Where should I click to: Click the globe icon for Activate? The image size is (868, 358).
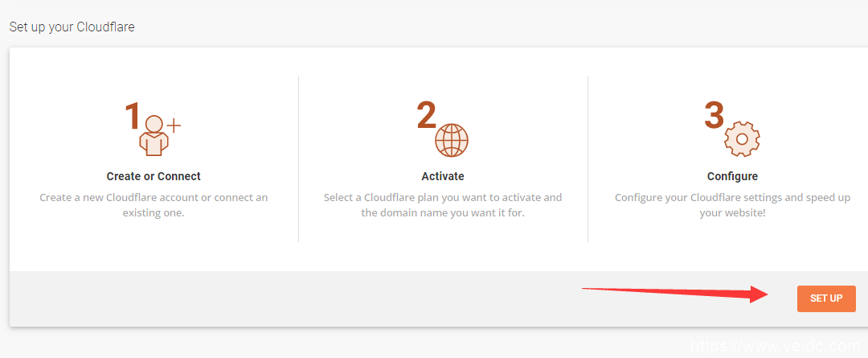coord(451,140)
